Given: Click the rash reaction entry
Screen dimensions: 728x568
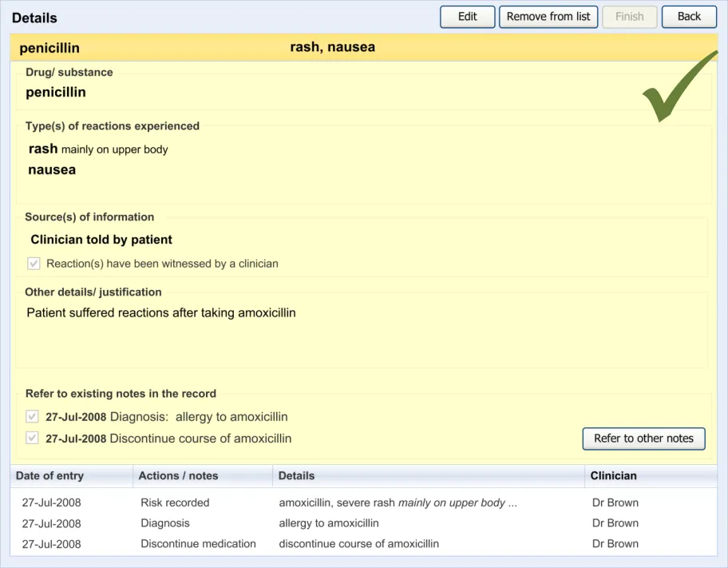Looking at the screenshot, I should point(43,149).
